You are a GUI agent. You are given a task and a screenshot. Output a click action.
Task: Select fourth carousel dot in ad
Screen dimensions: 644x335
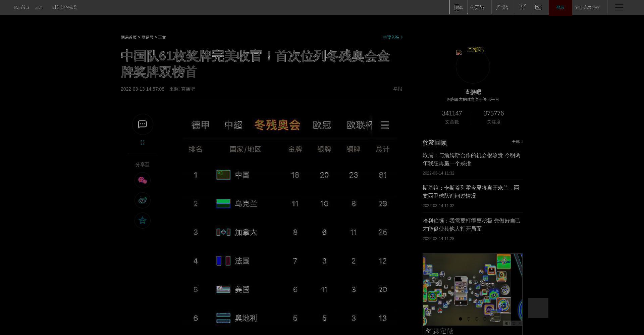485,319
